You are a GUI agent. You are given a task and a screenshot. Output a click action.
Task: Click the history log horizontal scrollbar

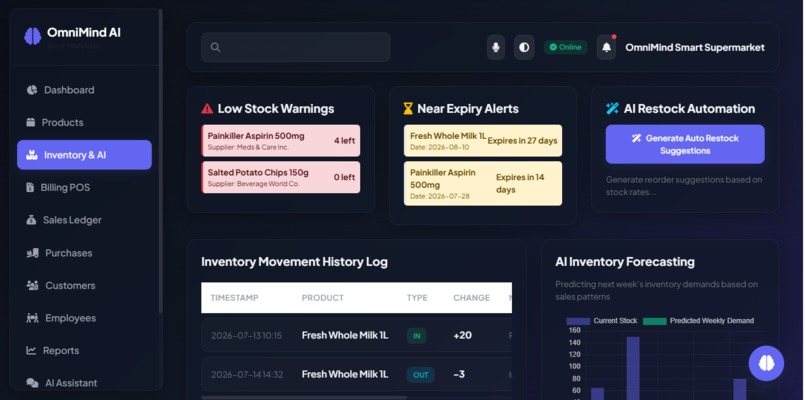[x=303, y=397]
